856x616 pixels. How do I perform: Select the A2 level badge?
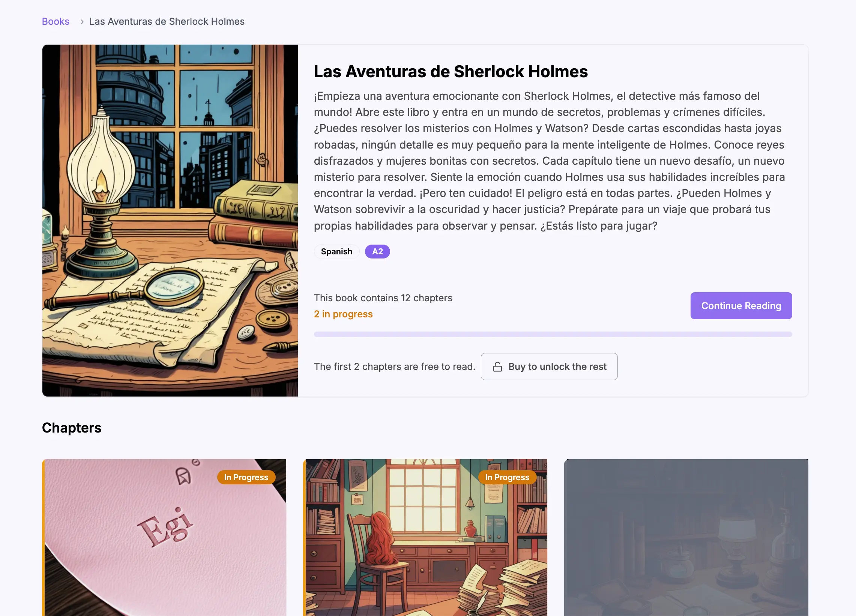pos(377,251)
